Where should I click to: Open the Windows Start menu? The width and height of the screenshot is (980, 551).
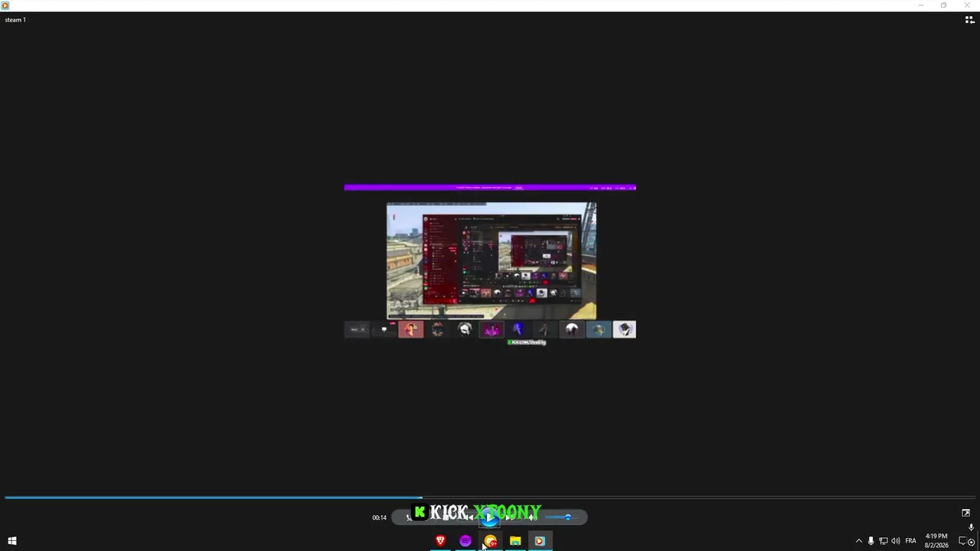(x=12, y=541)
